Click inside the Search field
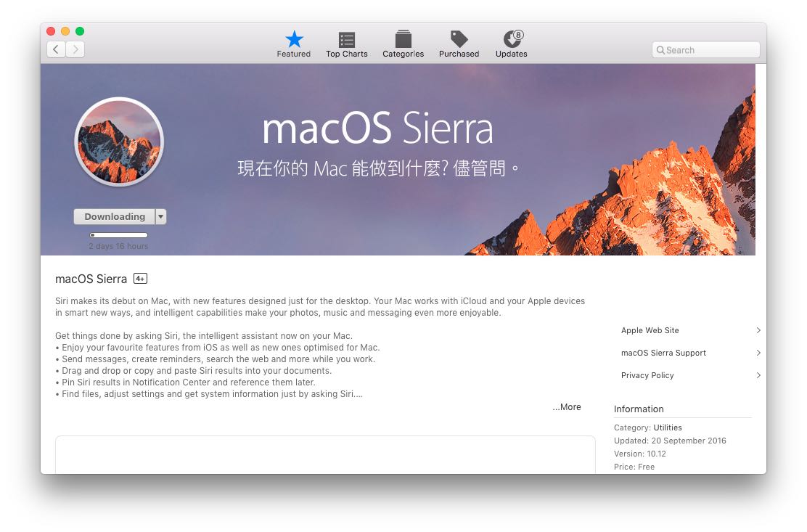The width and height of the screenshot is (807, 532). (705, 50)
